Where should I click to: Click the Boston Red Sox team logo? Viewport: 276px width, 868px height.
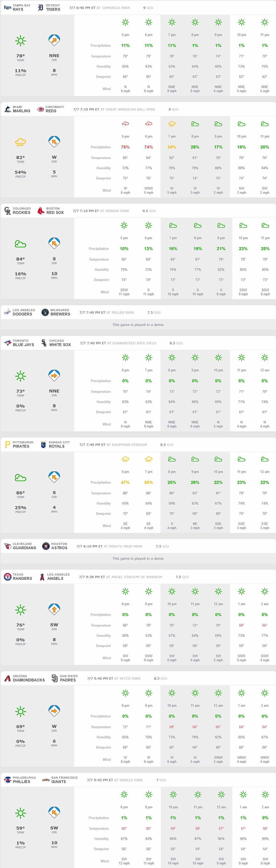(x=41, y=211)
